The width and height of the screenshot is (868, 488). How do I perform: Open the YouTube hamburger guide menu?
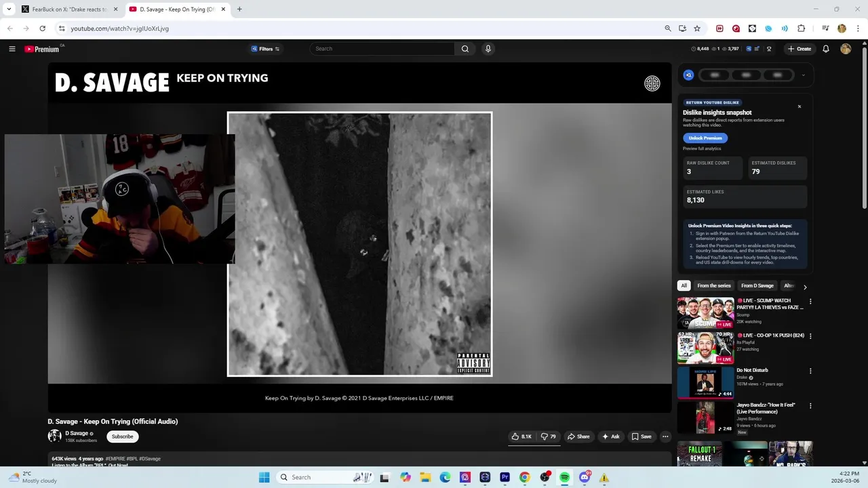point(12,49)
